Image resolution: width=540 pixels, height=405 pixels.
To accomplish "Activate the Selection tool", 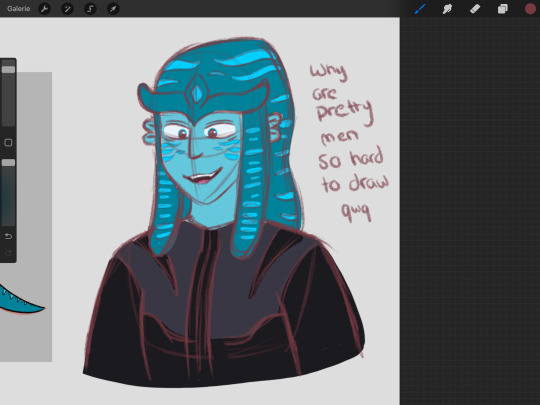I will pos(90,9).
